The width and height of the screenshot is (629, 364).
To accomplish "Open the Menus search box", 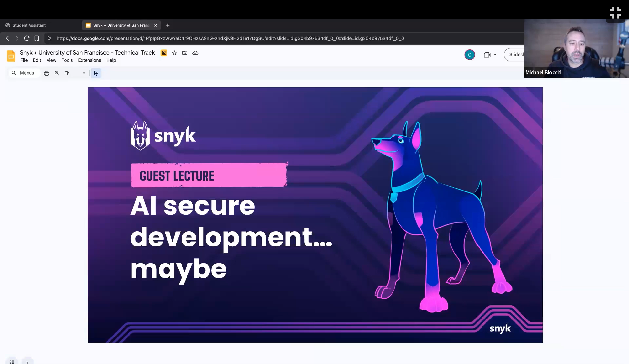I will [24, 73].
